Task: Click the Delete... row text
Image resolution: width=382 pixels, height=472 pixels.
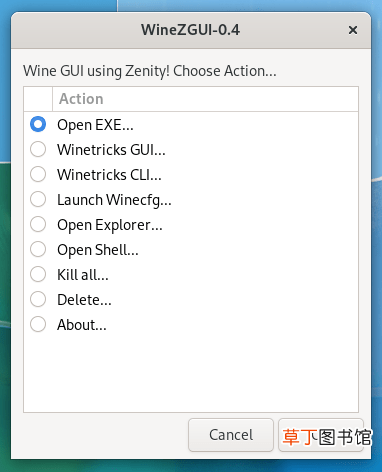Action: pos(84,300)
